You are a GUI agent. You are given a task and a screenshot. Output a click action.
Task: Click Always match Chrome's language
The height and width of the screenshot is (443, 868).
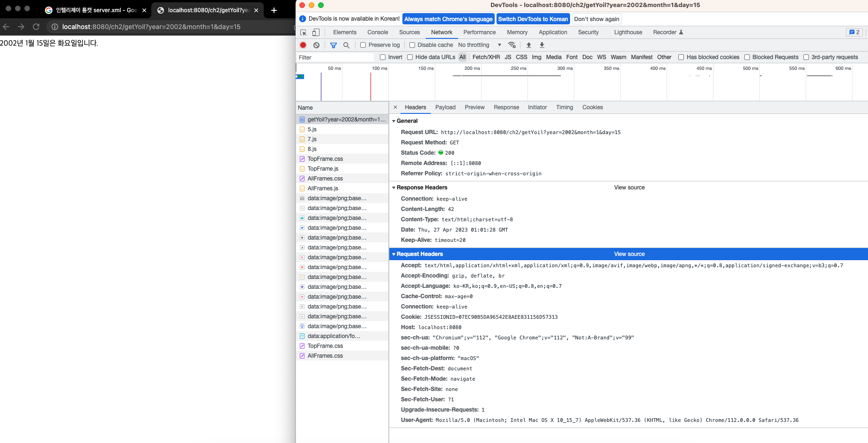pos(448,19)
